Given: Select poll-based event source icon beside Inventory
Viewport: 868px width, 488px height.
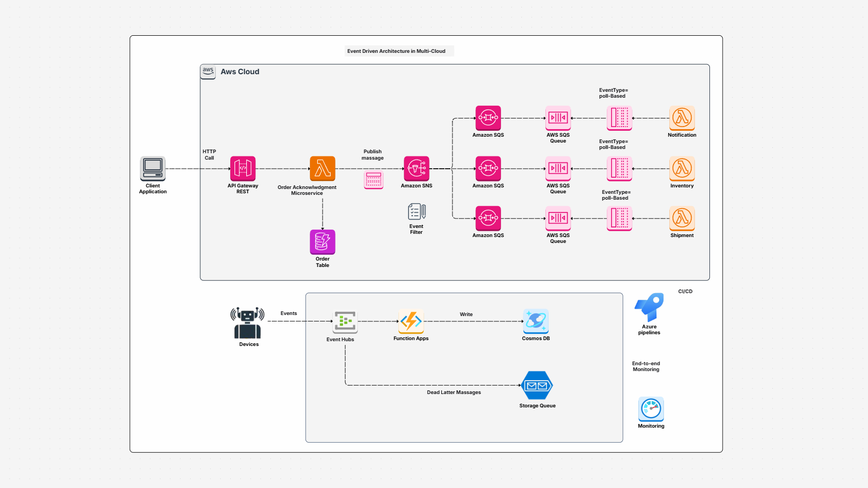Looking at the screenshot, I should (x=620, y=169).
